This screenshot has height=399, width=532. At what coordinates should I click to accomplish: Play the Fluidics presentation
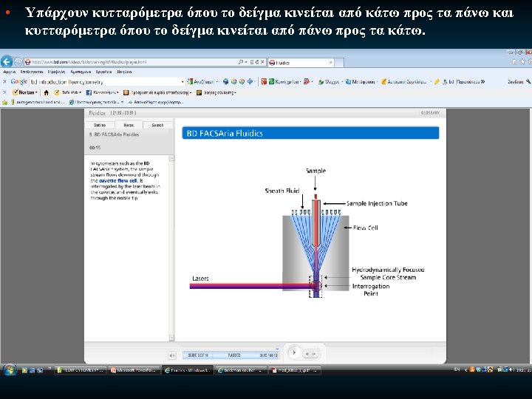pyautogui.click(x=294, y=353)
